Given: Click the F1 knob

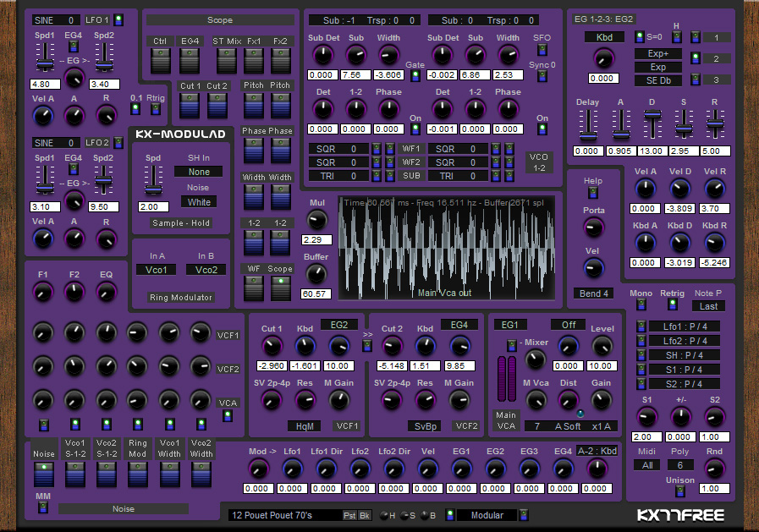Looking at the screenshot, I should tap(42, 292).
